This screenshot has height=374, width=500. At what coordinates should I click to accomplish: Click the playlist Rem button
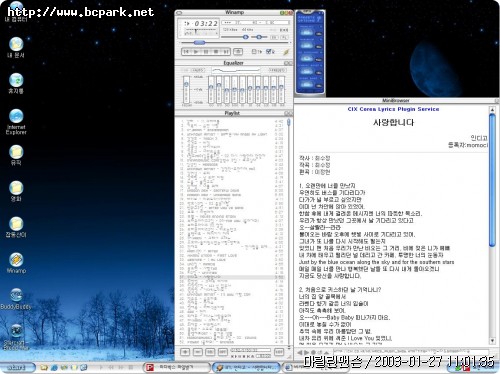pos(198,352)
